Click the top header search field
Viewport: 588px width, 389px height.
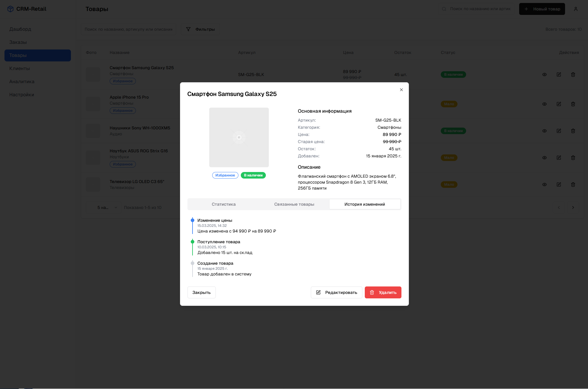(476, 9)
